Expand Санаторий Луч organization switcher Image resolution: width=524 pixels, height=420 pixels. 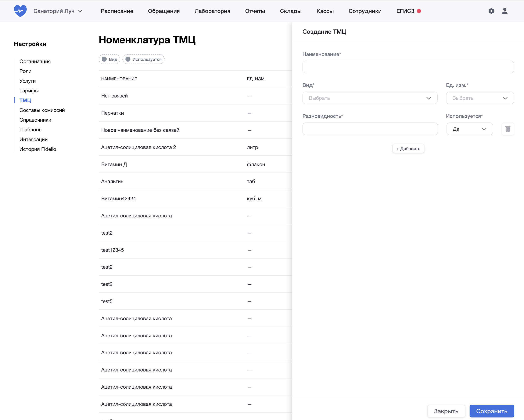click(x=58, y=11)
